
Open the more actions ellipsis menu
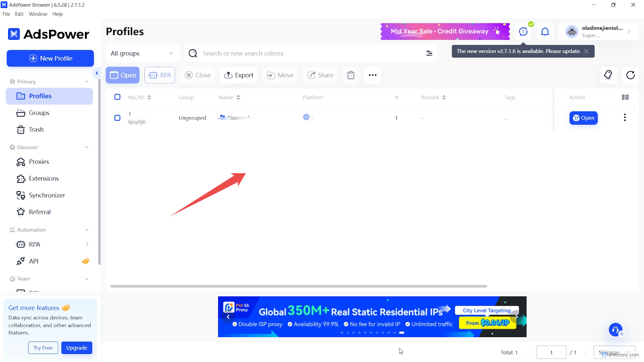click(373, 75)
